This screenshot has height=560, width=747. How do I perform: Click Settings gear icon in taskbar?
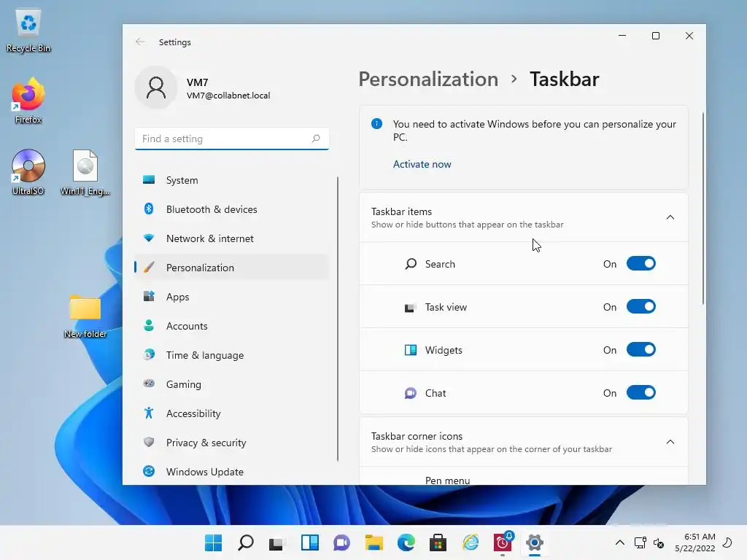[x=535, y=542]
